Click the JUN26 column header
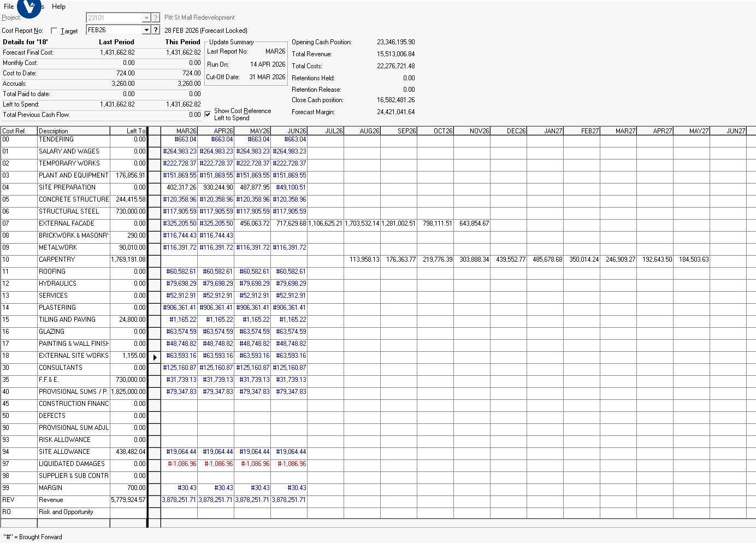This screenshot has height=543, width=756. 289,131
